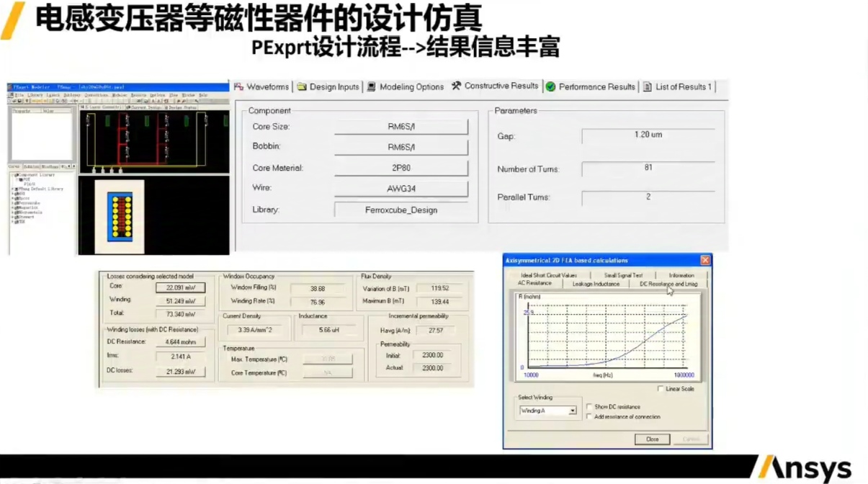Click the Core Size RM6S/I button
Viewport: 868px width, 484px height.
coord(401,127)
